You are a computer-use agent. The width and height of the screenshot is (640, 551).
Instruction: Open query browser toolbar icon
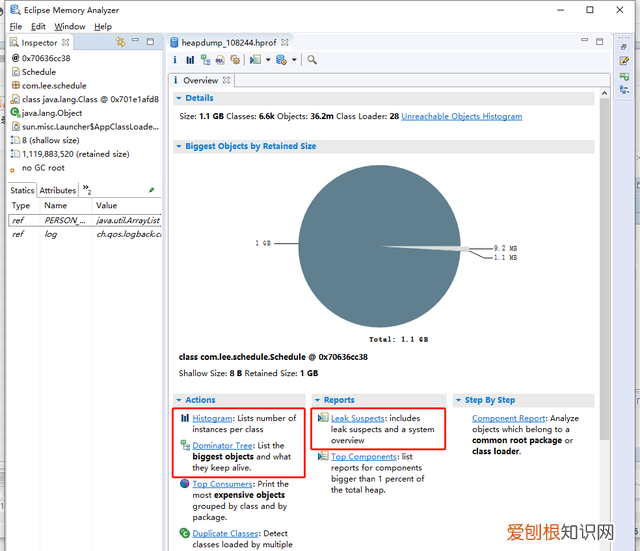pos(281,60)
